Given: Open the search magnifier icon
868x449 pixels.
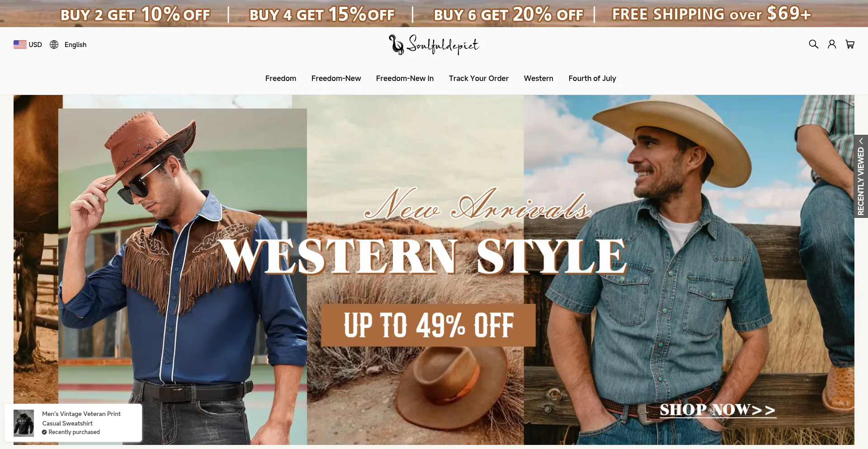Looking at the screenshot, I should tap(813, 44).
